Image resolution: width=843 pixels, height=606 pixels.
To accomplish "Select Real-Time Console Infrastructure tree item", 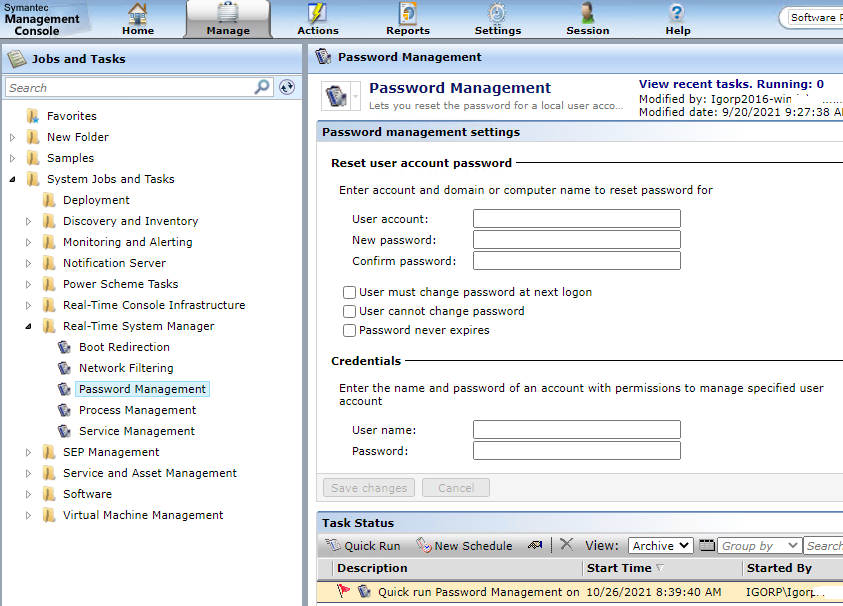I will (x=154, y=305).
